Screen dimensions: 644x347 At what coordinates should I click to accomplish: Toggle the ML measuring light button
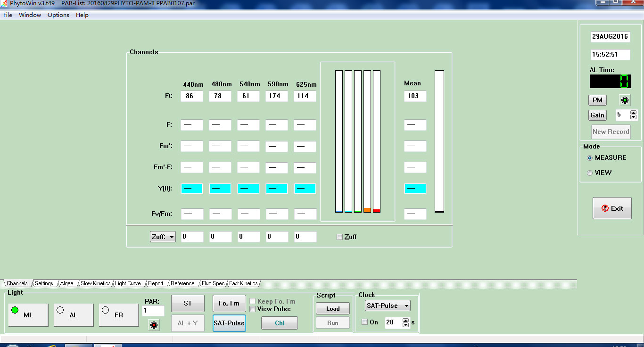tap(28, 314)
